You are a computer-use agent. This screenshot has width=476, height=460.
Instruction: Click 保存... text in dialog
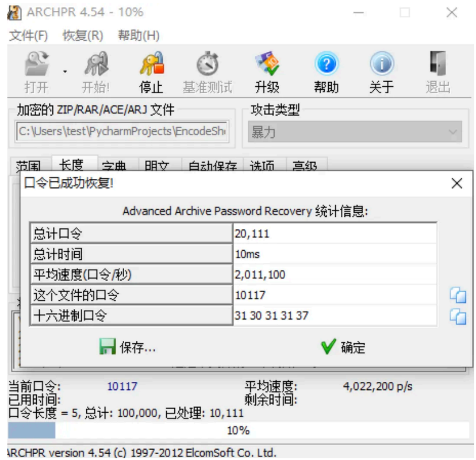(x=138, y=347)
